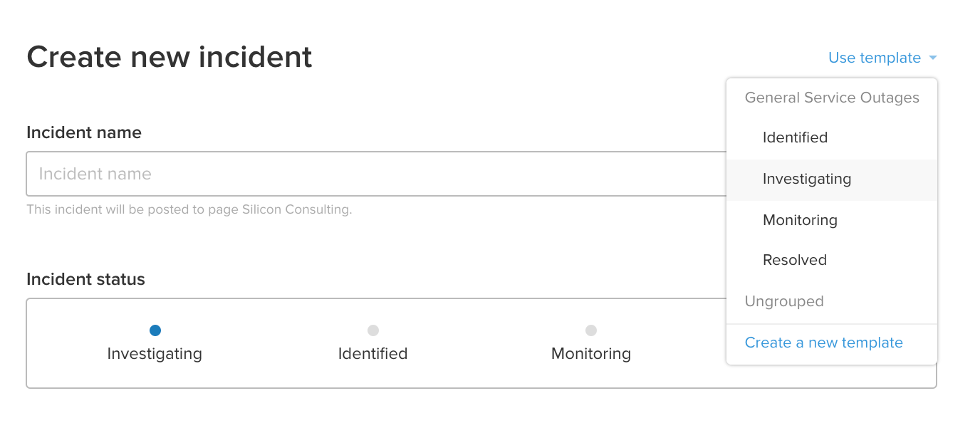Apply the Resolved template
This screenshot has height=433, width=980.
[x=795, y=259]
